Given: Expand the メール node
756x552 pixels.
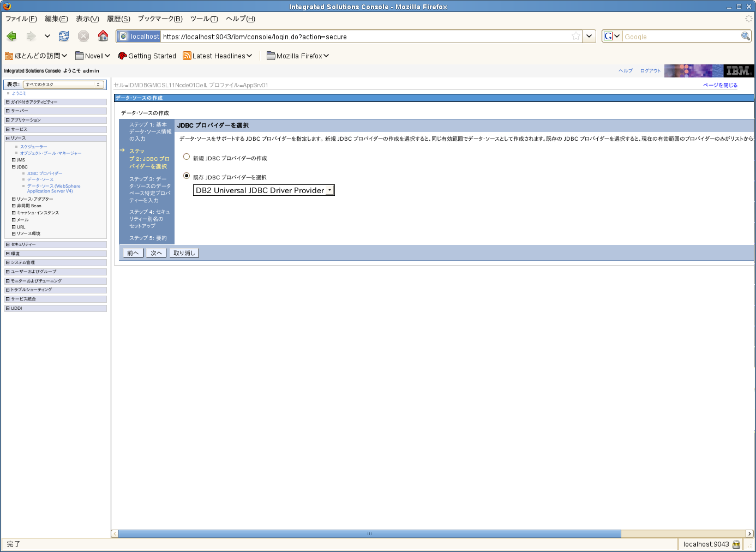Looking at the screenshot, I should 14,220.
